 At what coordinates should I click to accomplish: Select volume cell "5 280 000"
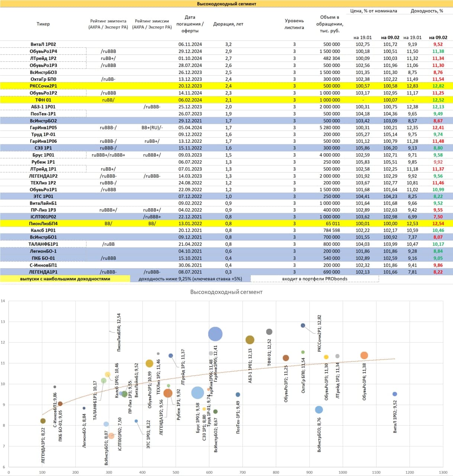point(330,128)
